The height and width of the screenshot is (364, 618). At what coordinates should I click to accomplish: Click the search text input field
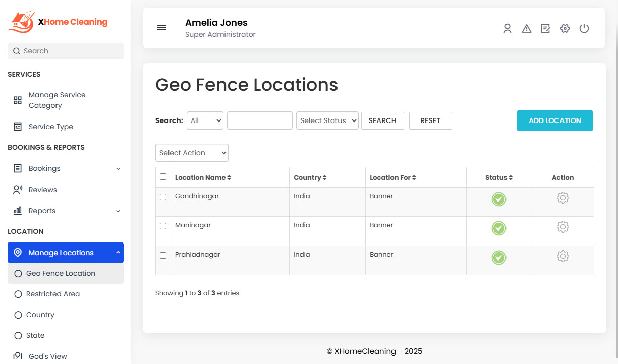point(259,120)
